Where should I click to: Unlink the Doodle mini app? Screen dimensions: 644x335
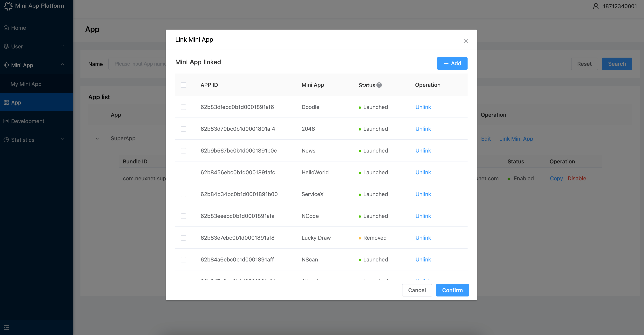[423, 107]
